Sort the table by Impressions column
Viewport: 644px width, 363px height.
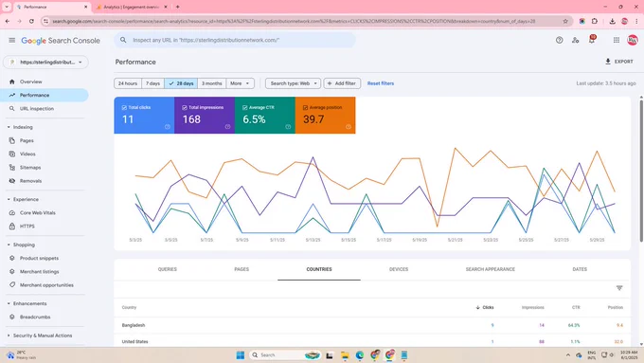[532, 307]
